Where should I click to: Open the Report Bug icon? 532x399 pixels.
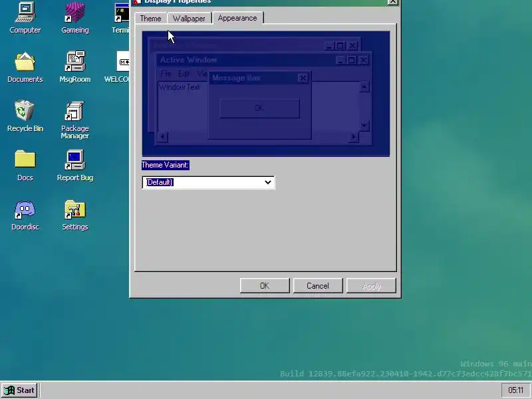[x=75, y=166]
